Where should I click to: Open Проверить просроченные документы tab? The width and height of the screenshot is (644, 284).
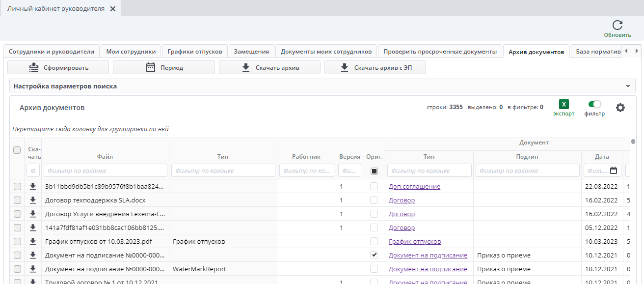pos(440,51)
